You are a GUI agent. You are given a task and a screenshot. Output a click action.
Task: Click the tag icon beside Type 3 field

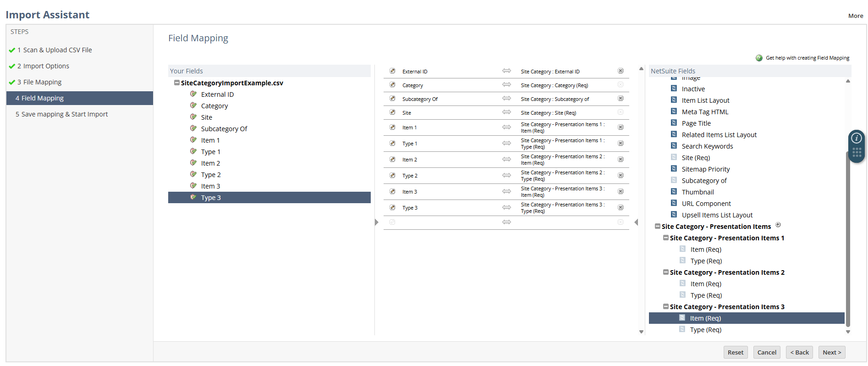tap(193, 197)
